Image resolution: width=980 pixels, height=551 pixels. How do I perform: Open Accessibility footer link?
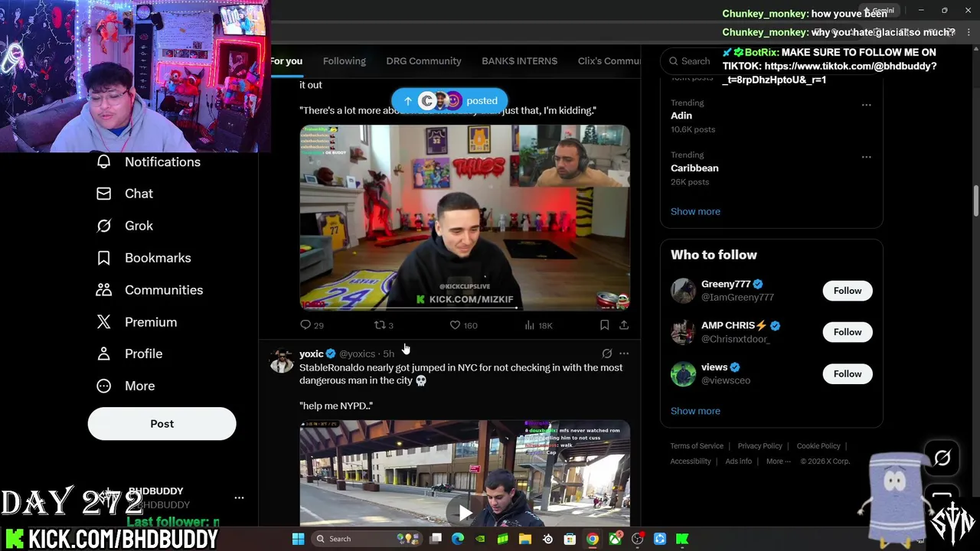(x=691, y=461)
